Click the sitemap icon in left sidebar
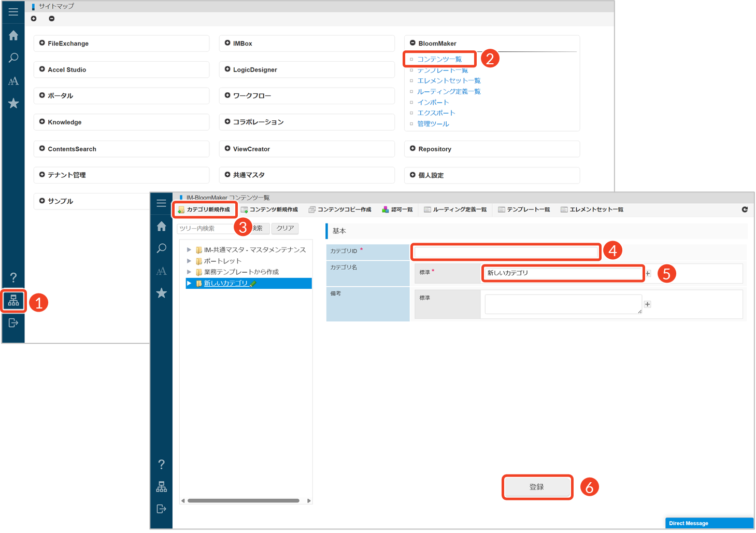 pos(13,301)
